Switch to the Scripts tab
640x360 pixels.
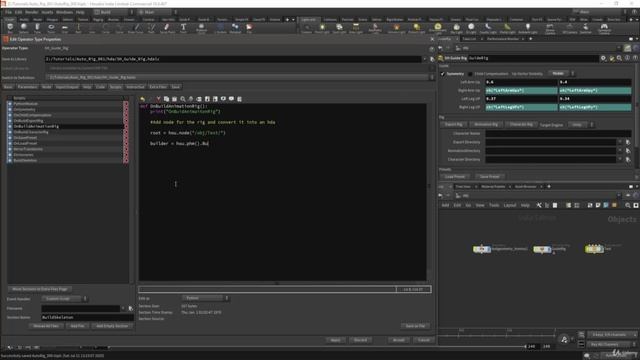[x=116, y=87]
